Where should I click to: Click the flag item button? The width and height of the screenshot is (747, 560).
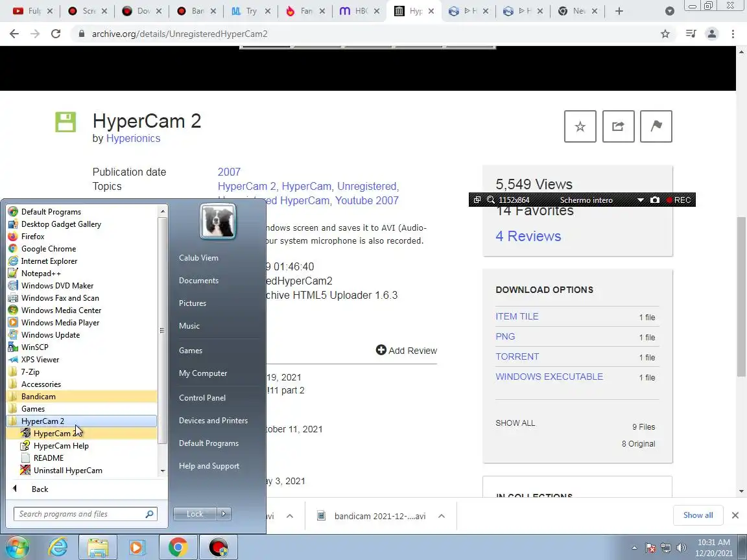pyautogui.click(x=656, y=126)
